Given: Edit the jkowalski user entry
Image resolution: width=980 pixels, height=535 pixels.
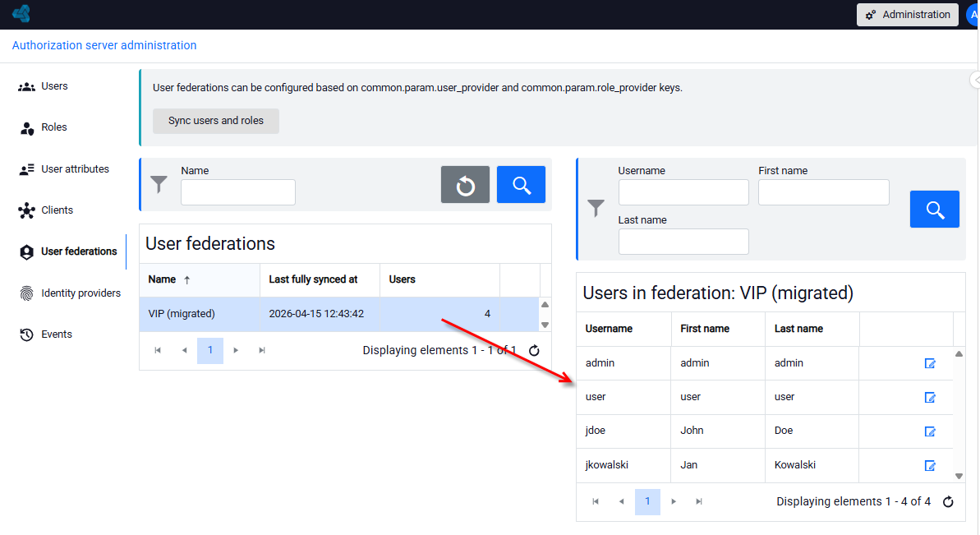Looking at the screenshot, I should coord(929,466).
